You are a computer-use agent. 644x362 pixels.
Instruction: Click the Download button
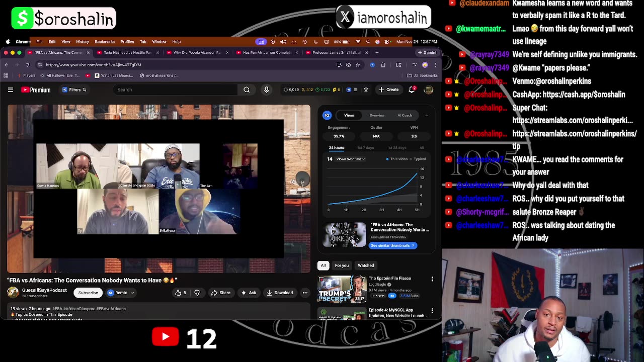pyautogui.click(x=280, y=293)
